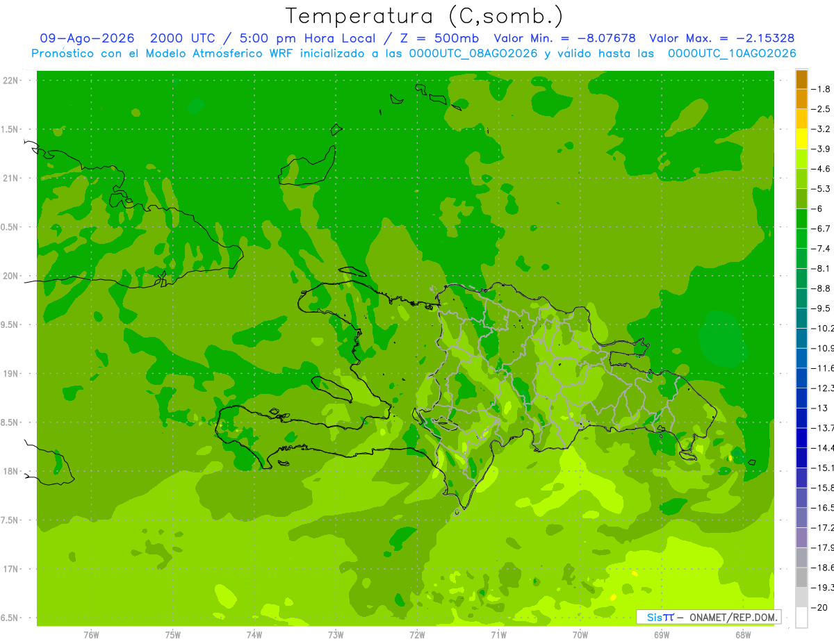Click the '73W' longitude label
Viewport: 834px width, 644px height.
(336, 635)
